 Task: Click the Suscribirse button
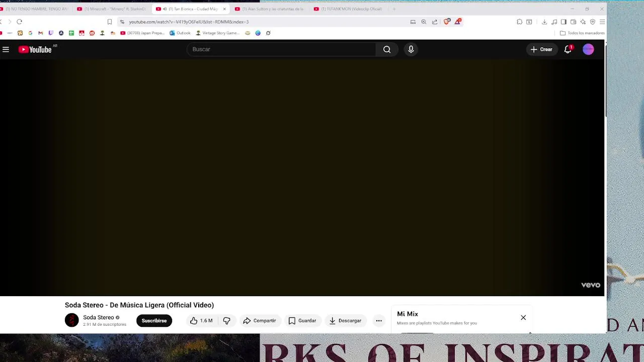[x=154, y=321]
